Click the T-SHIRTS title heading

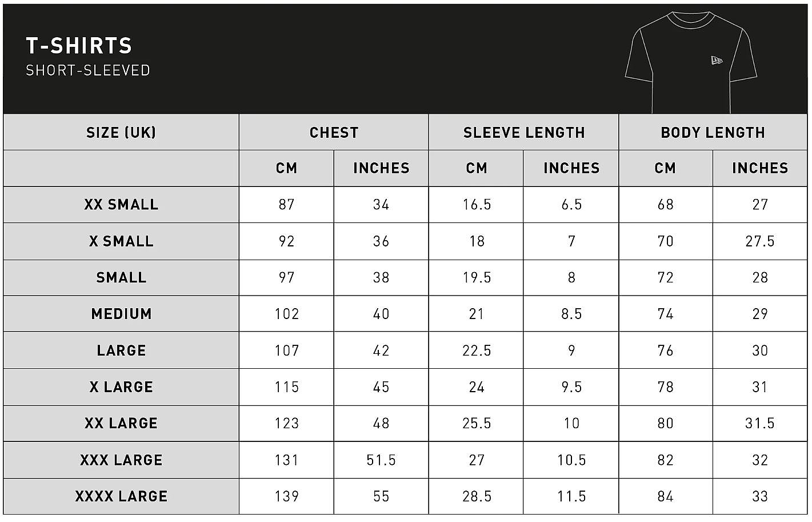point(79,46)
